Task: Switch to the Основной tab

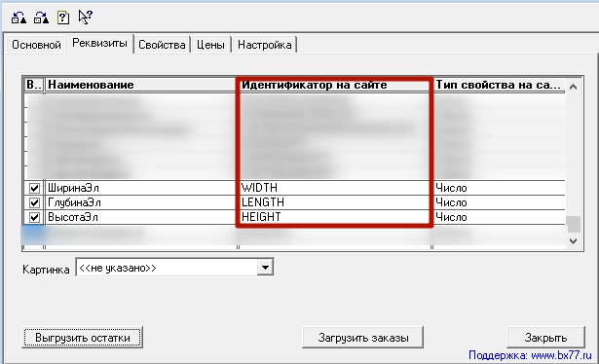Action: pos(36,45)
